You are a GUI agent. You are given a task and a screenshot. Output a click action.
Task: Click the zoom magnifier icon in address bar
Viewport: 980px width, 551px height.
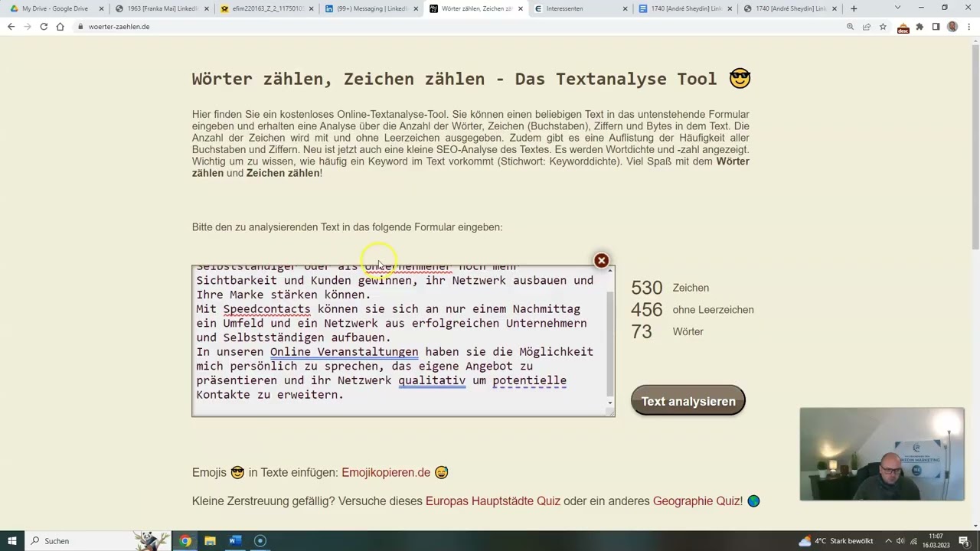tap(850, 26)
